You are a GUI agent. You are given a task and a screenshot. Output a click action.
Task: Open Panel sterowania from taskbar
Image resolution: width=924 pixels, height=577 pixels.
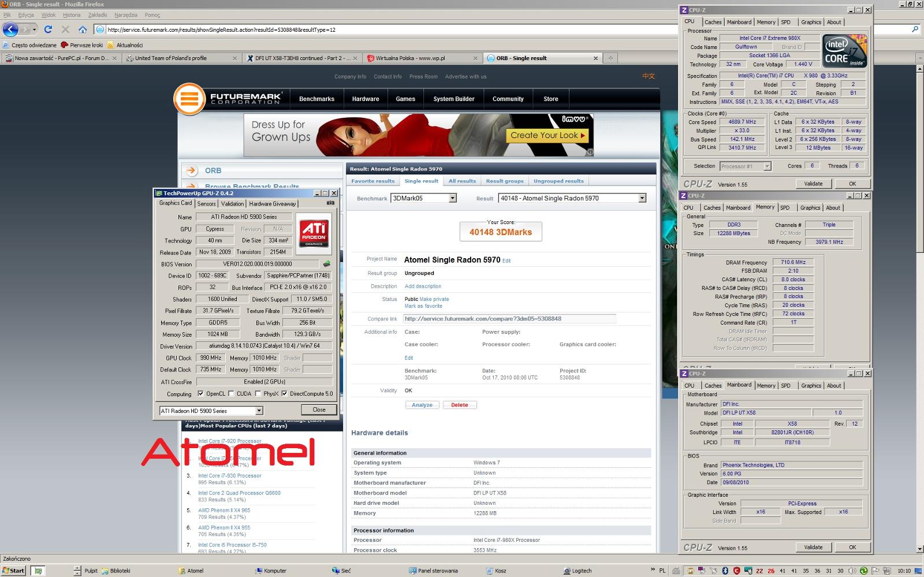coord(433,571)
